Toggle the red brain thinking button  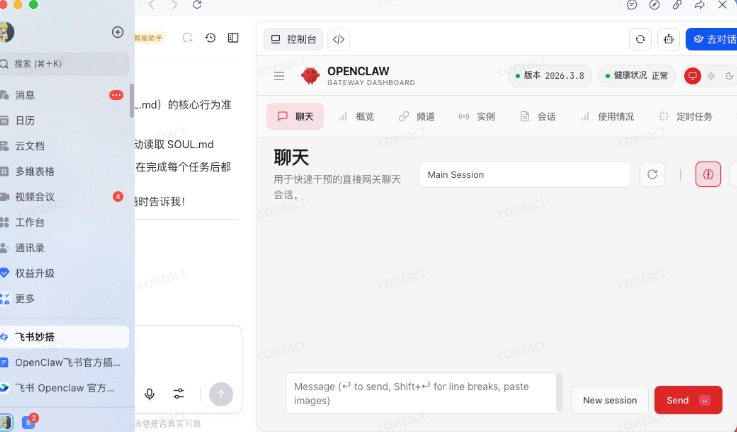[708, 174]
